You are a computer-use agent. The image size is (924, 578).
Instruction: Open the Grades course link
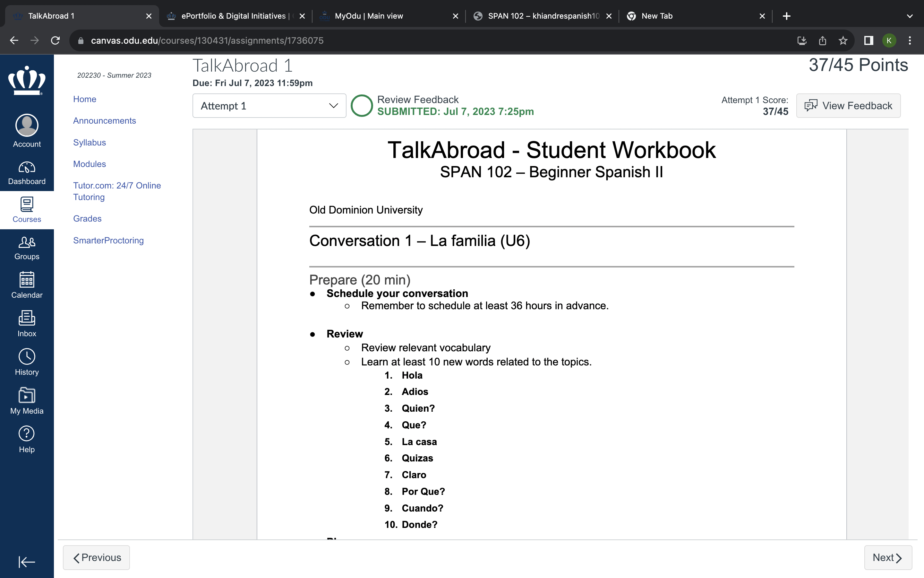tap(87, 219)
